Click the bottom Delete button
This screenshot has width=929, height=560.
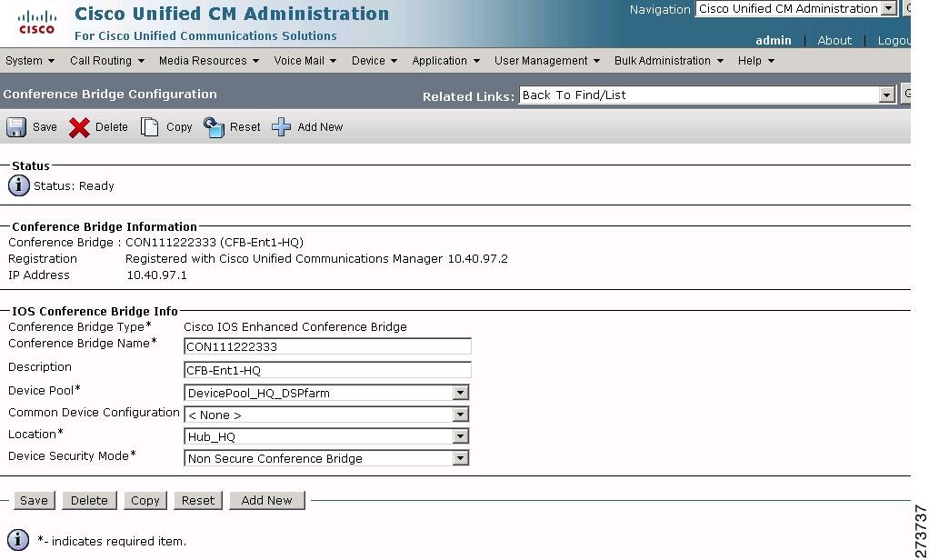(89, 500)
